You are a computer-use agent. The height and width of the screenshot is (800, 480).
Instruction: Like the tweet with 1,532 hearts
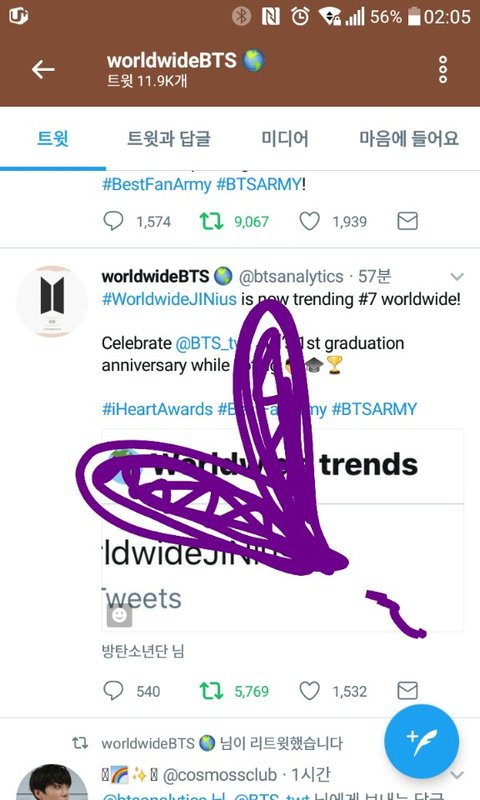[309, 691]
